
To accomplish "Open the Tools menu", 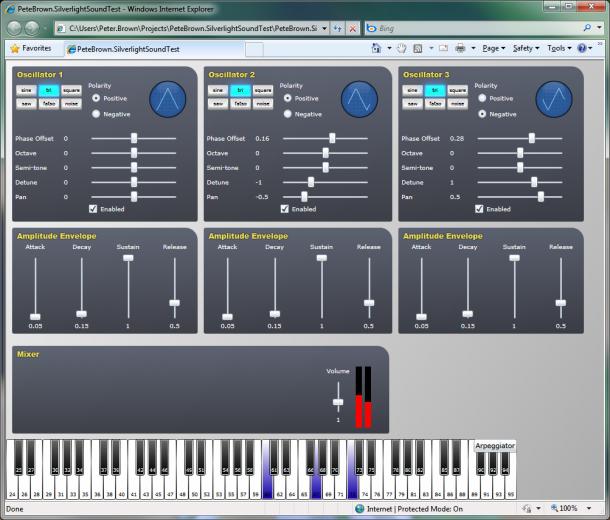I will (x=559, y=48).
